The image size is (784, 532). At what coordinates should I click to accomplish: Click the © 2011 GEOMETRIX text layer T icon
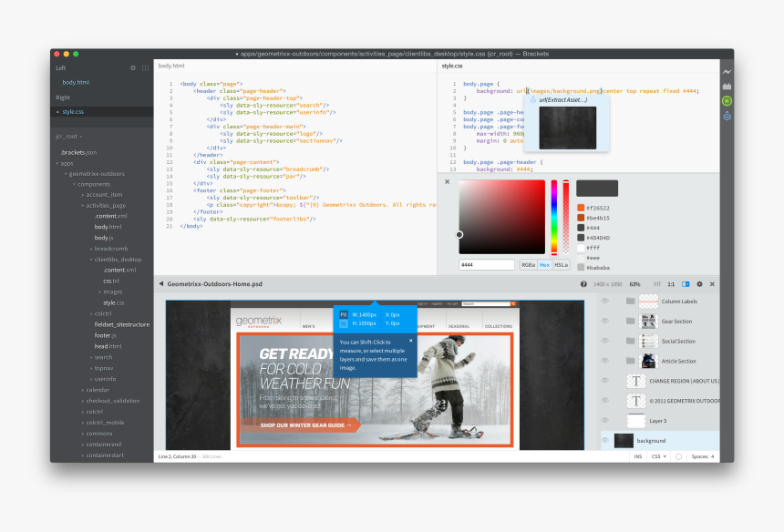(x=636, y=401)
